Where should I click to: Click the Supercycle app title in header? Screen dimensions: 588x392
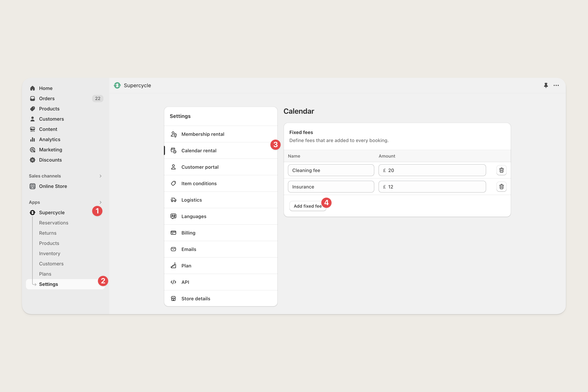pyautogui.click(x=137, y=86)
